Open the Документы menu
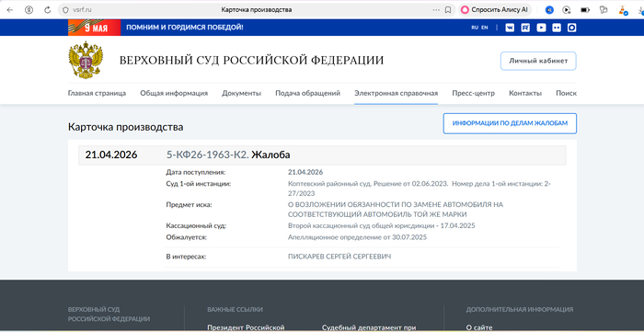644x332 pixels. pyautogui.click(x=241, y=93)
